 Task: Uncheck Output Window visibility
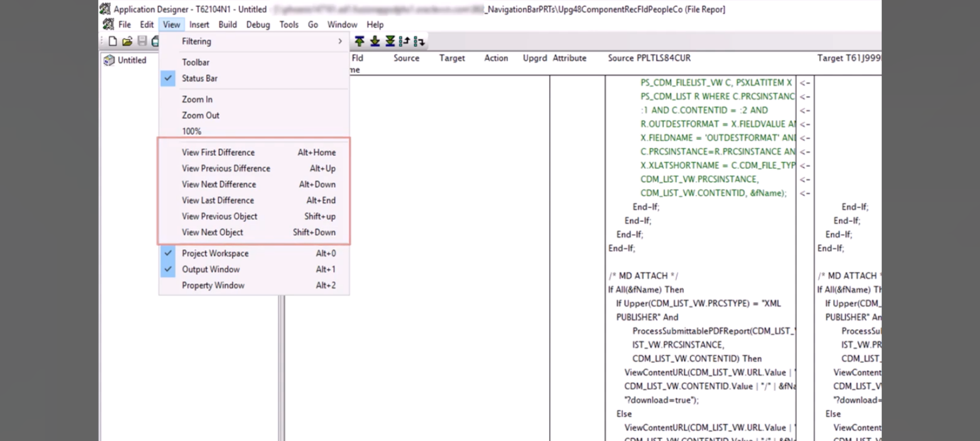(x=211, y=269)
